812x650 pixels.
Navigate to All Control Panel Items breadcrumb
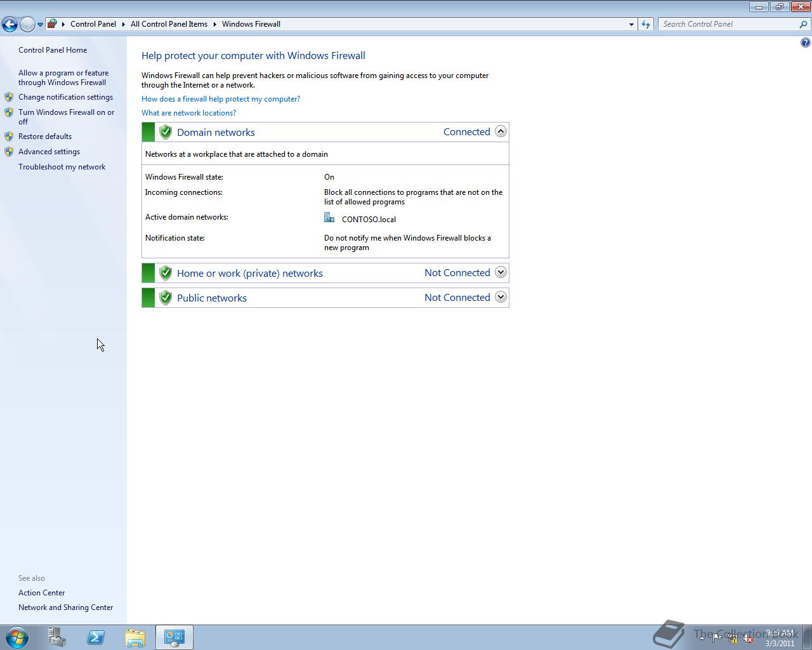click(x=169, y=23)
